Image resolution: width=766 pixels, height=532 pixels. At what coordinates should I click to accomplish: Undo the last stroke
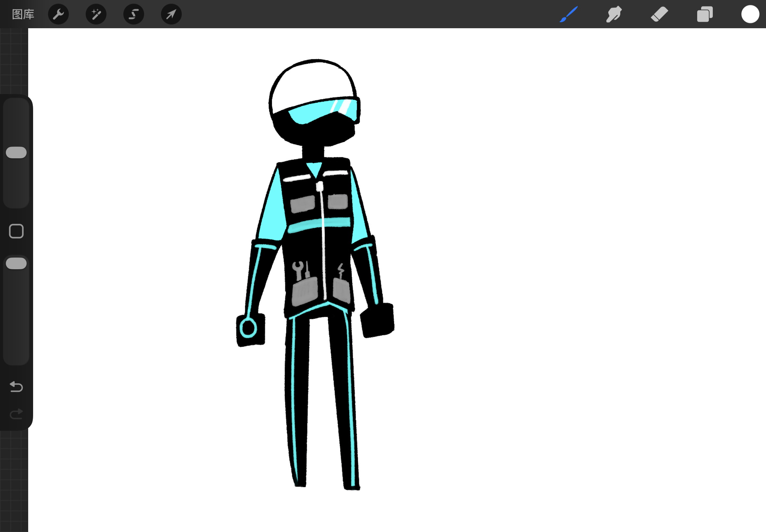point(16,387)
